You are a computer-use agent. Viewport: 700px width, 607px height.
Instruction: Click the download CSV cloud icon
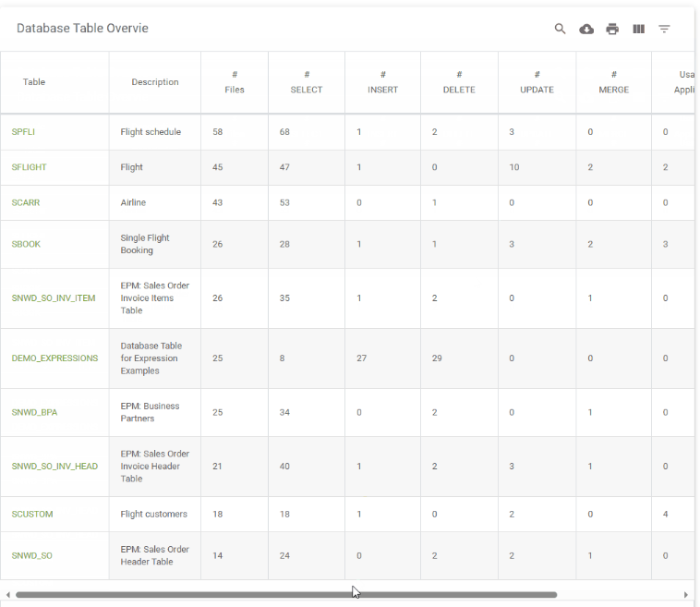coord(586,29)
